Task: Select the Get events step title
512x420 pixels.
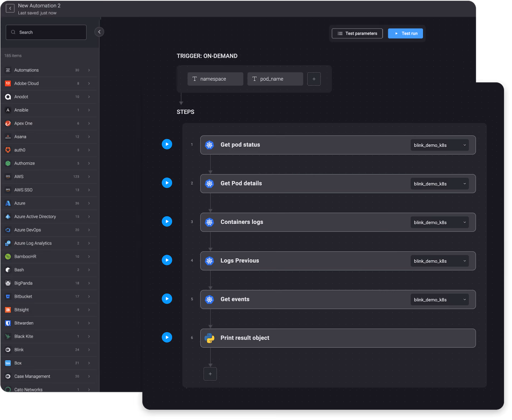Action: [x=235, y=299]
